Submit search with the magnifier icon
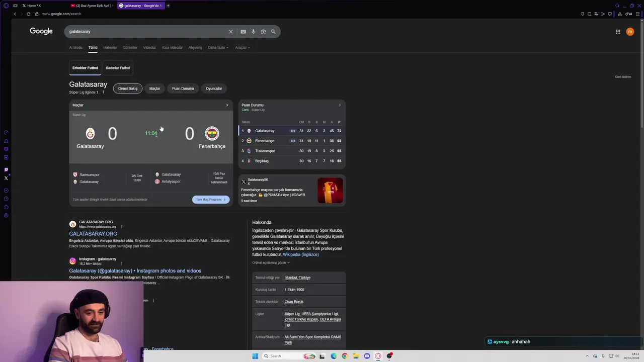This screenshot has height=362, width=644. [x=273, y=32]
